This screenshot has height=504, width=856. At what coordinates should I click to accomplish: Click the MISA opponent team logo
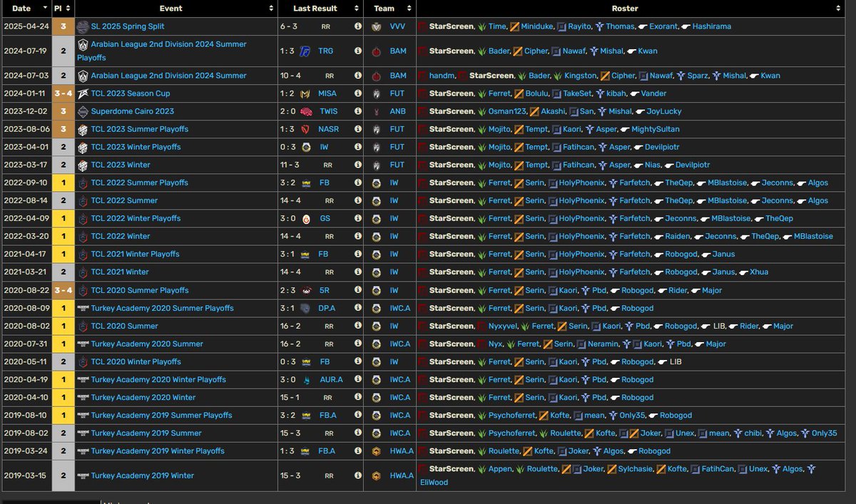coord(305,93)
